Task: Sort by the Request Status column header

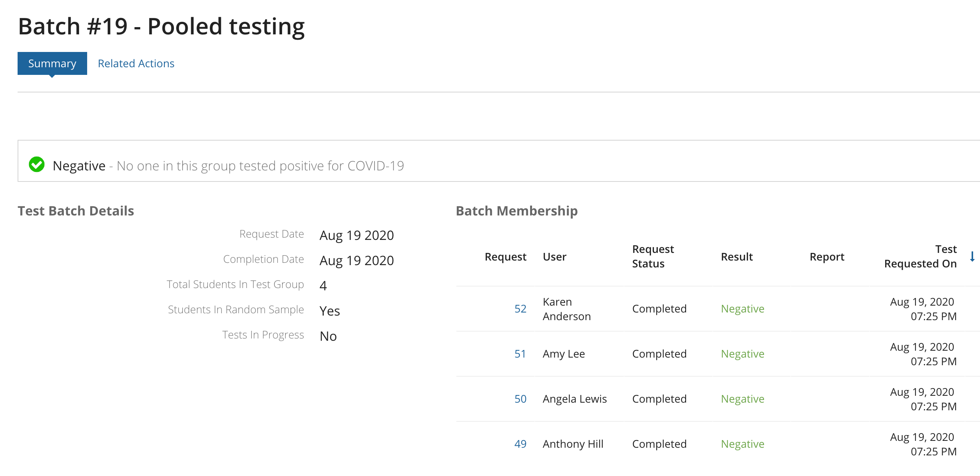Action: click(x=653, y=256)
